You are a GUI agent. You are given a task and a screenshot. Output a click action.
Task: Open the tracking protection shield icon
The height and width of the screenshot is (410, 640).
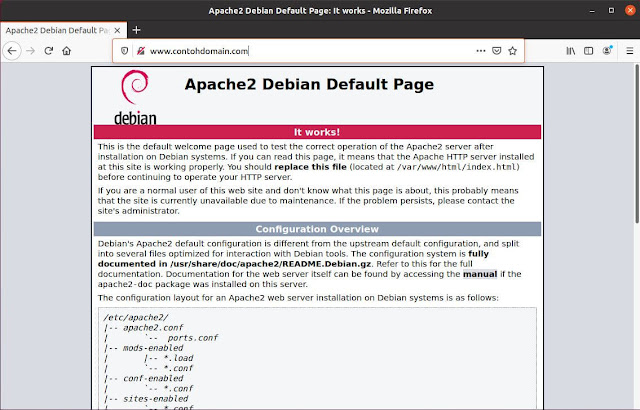click(x=124, y=51)
